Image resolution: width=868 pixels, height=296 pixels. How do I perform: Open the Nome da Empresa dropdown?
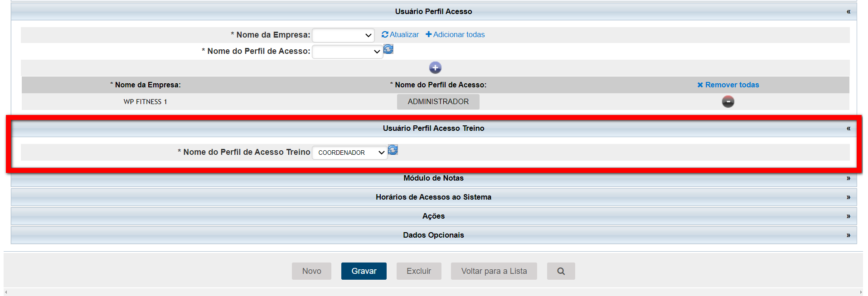point(343,35)
